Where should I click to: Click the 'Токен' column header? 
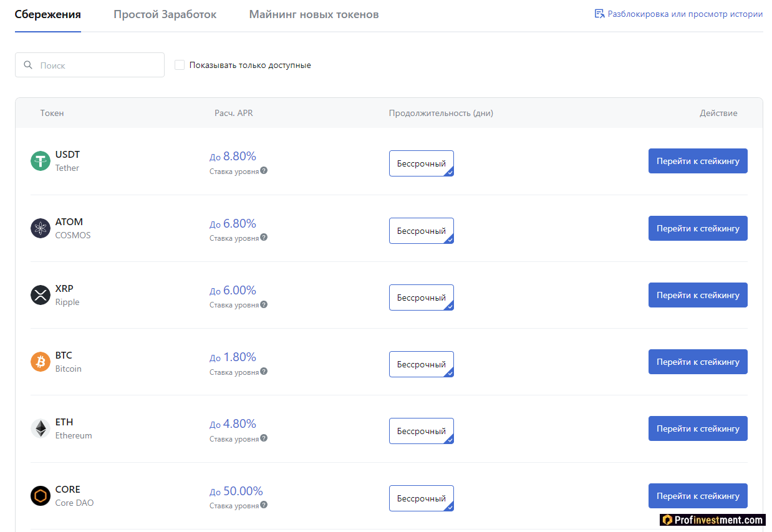(52, 113)
